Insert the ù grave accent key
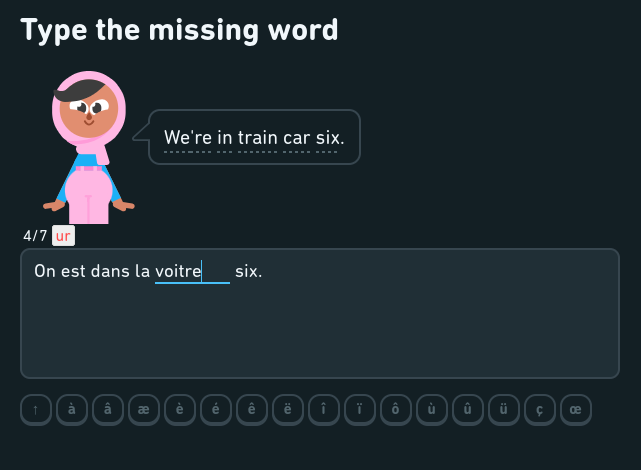 (x=432, y=410)
